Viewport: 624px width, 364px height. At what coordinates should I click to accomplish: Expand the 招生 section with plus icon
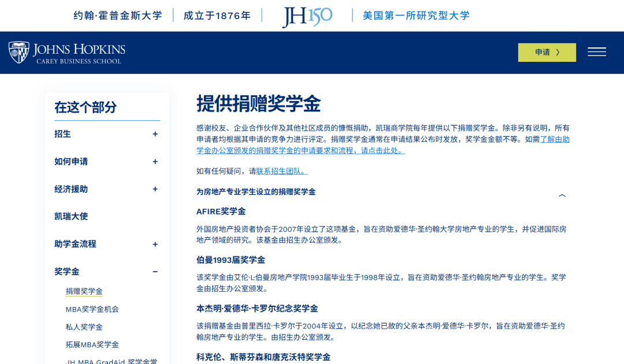click(x=155, y=134)
